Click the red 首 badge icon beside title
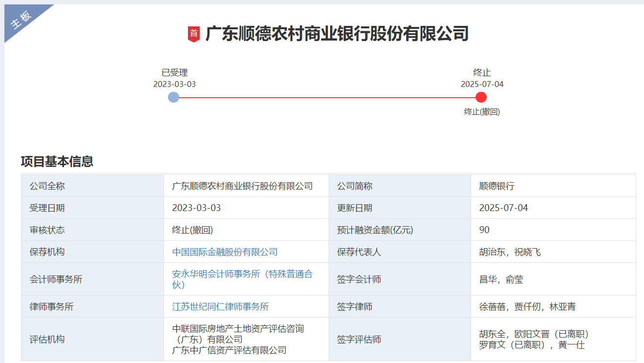The height and width of the screenshot is (363, 644). click(194, 34)
